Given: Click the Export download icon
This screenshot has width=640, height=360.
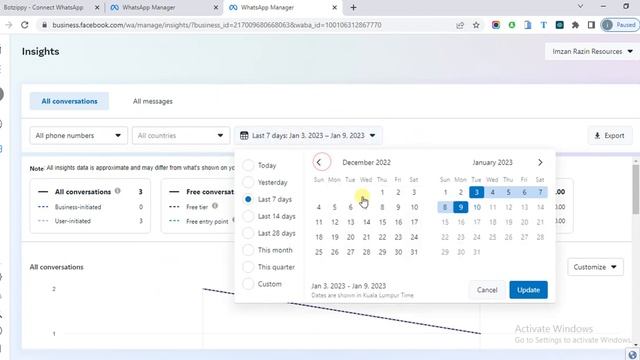Looking at the screenshot, I should tap(597, 136).
